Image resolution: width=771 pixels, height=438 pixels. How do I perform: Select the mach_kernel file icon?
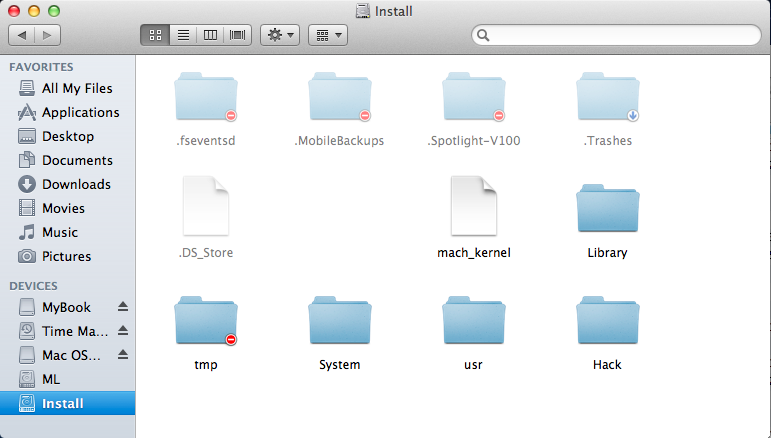(x=474, y=206)
